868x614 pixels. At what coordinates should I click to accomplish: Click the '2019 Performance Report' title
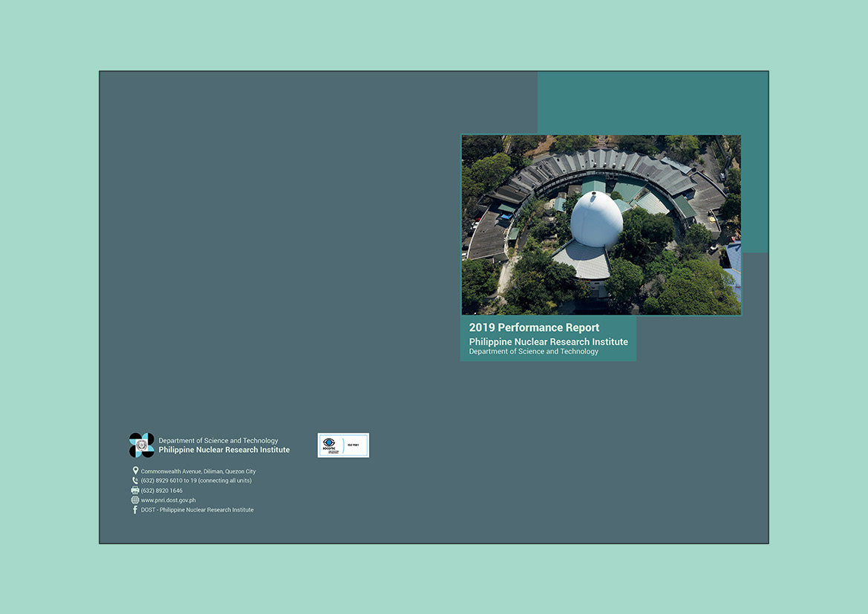pyautogui.click(x=534, y=327)
